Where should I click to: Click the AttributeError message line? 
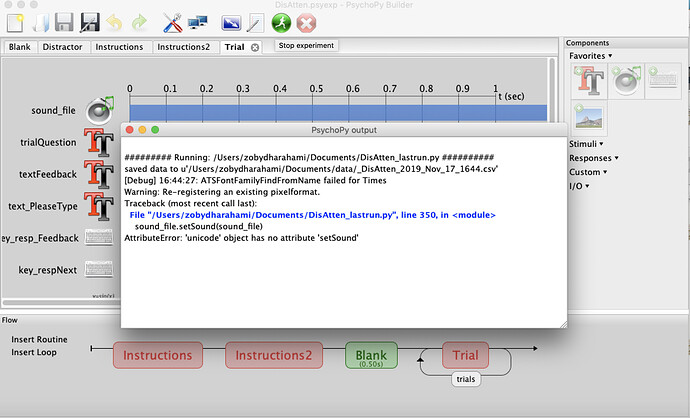coord(242,238)
